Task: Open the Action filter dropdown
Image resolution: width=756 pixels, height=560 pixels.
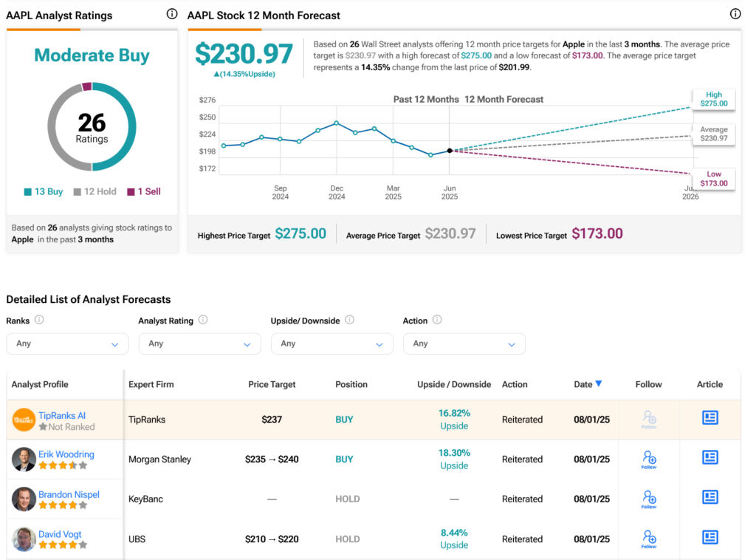Action: coord(464,344)
